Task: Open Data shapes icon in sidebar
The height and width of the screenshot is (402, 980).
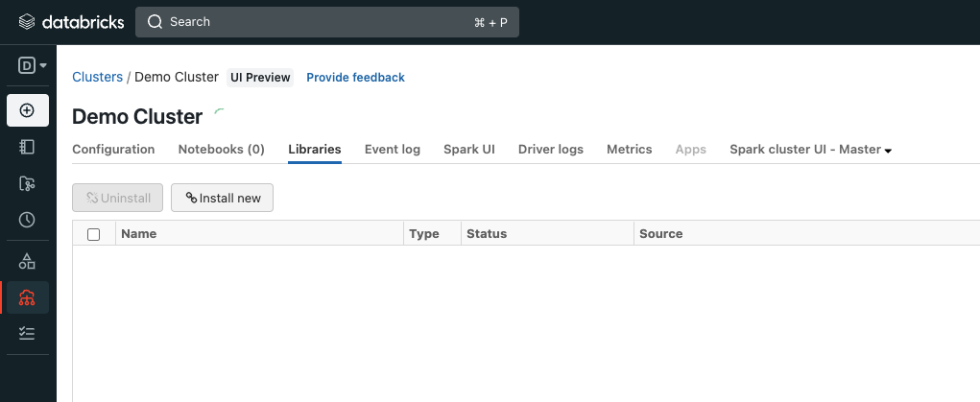Action: click(x=27, y=261)
